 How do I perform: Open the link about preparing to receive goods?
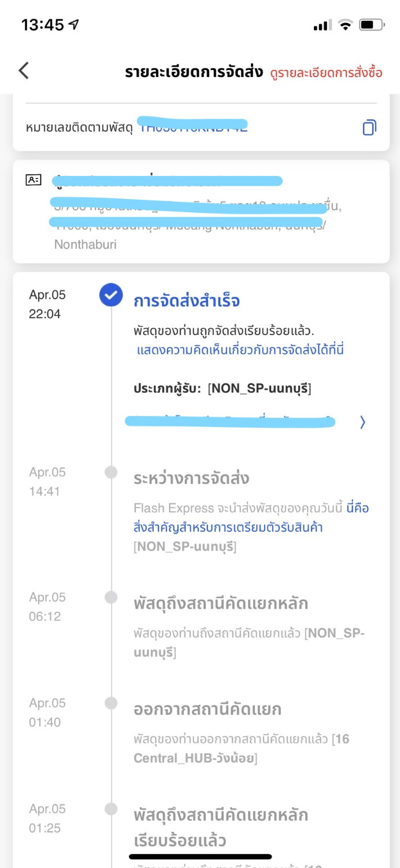coord(251,518)
